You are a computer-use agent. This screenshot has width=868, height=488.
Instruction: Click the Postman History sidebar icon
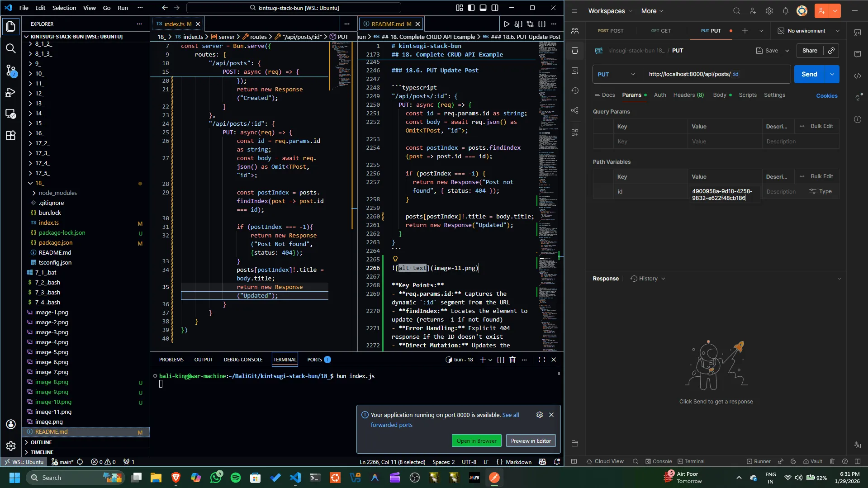(x=575, y=90)
